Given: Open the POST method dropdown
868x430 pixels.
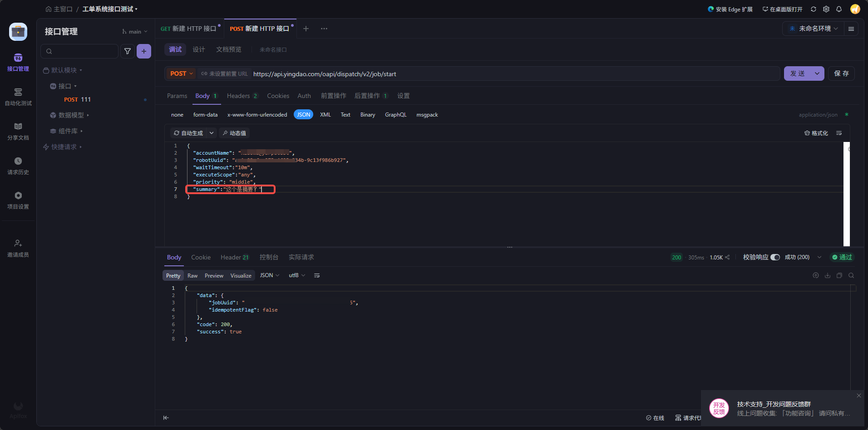Looking at the screenshot, I should (181, 73).
